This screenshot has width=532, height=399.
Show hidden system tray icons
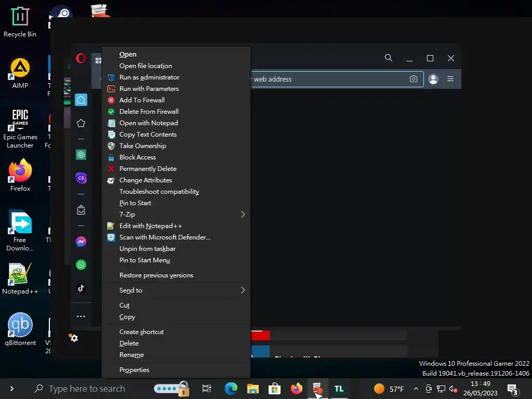[416, 389]
